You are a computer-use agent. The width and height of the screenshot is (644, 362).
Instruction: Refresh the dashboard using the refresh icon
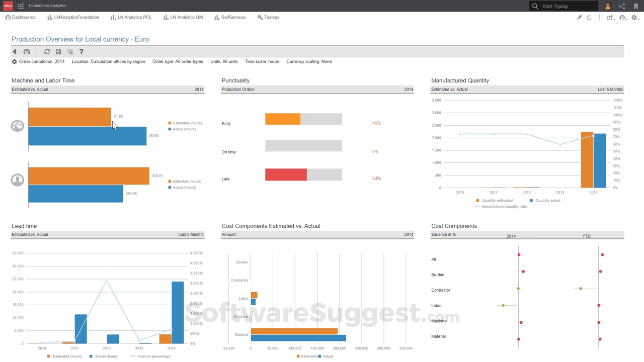click(47, 51)
